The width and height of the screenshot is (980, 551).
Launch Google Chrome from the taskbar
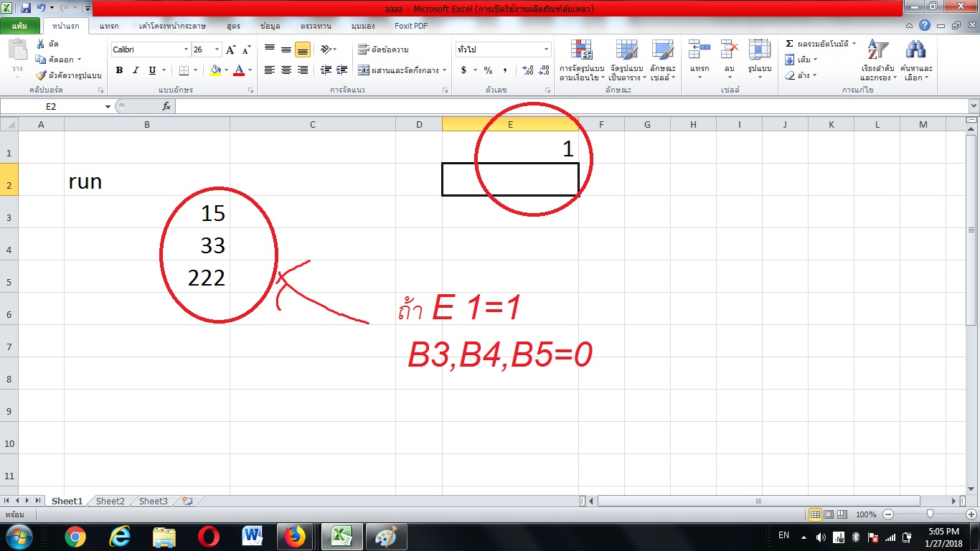(75, 537)
